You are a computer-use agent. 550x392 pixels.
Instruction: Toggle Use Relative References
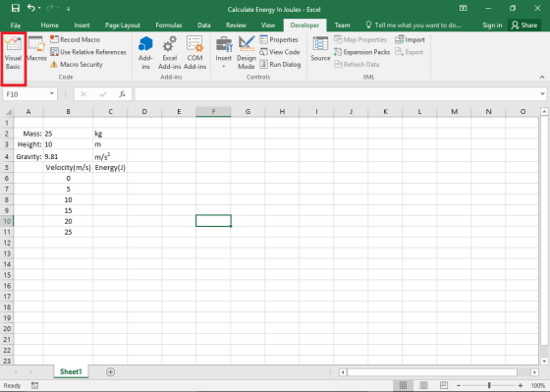pos(87,52)
